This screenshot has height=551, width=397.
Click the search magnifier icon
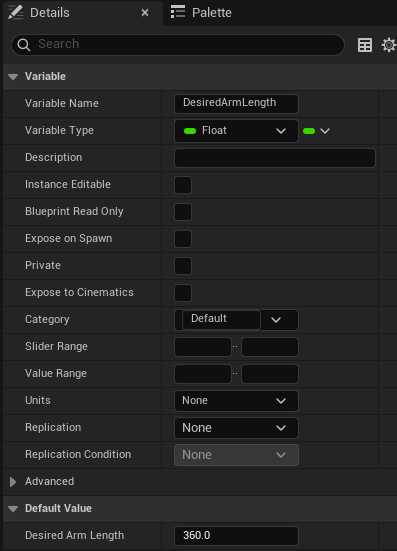click(24, 45)
